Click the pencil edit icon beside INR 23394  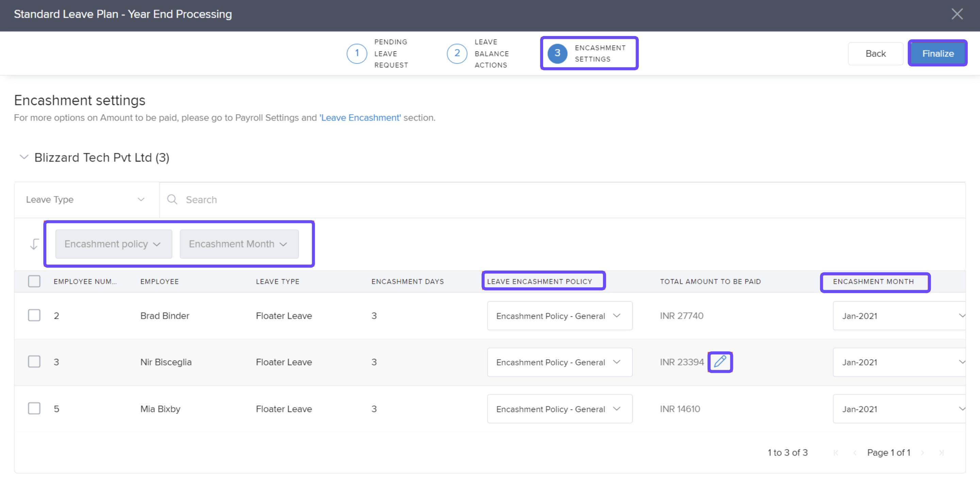pyautogui.click(x=720, y=362)
